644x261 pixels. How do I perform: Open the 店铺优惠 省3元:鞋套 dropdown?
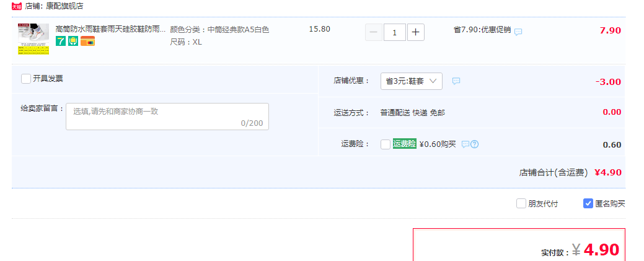[x=412, y=81]
